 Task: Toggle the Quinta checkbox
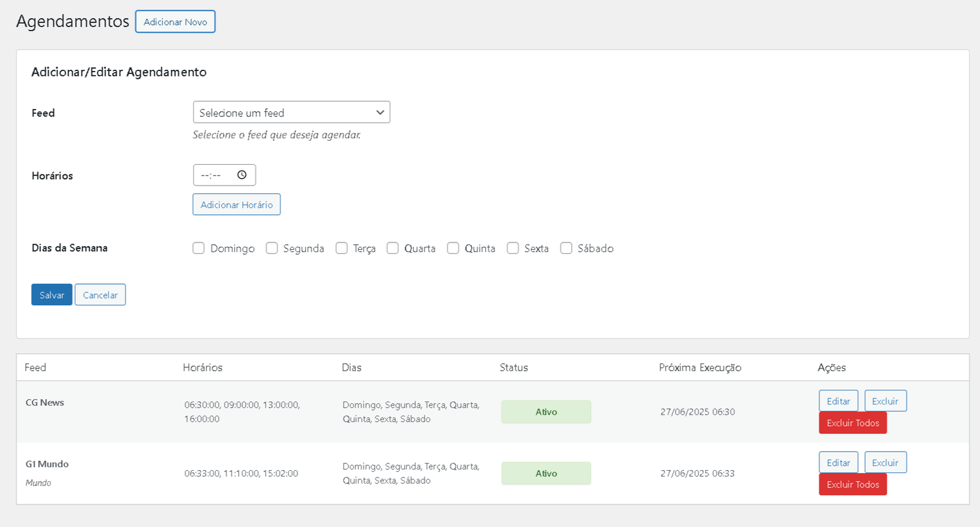tap(453, 248)
